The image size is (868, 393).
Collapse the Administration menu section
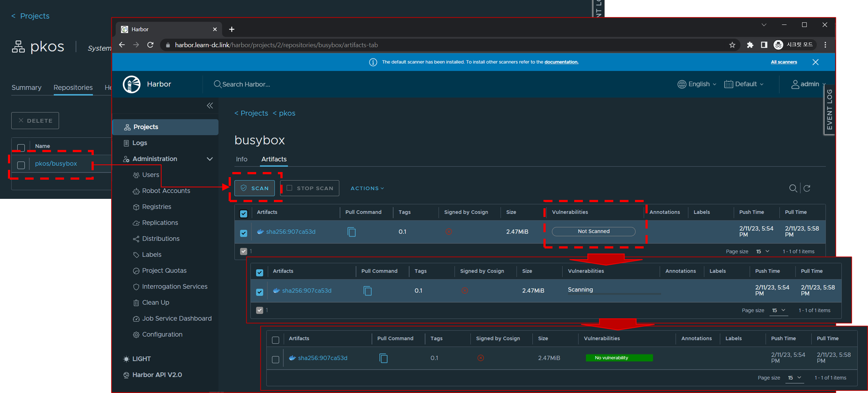coord(209,159)
